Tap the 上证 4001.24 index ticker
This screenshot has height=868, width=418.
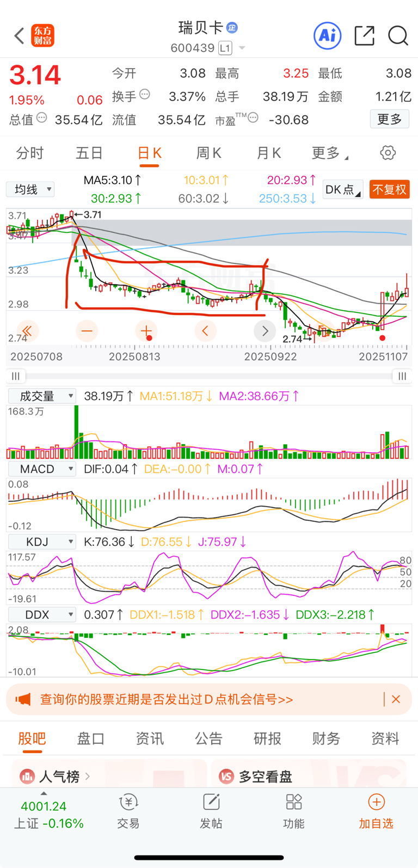pyautogui.click(x=49, y=815)
